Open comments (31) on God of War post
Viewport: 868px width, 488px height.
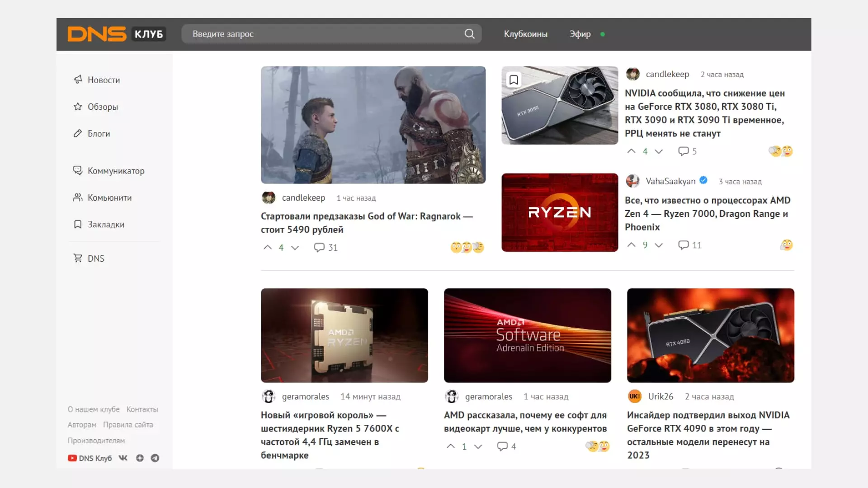pyautogui.click(x=325, y=247)
